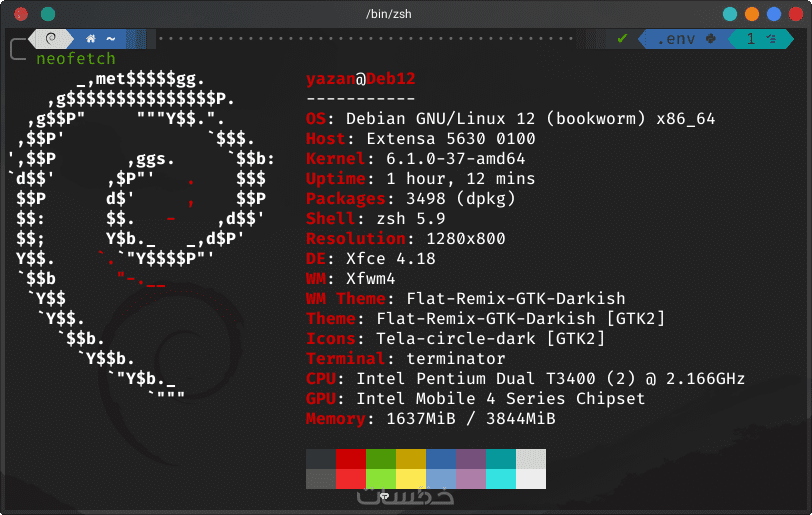Click the light blue swatch in the bottom palette row

[441, 479]
